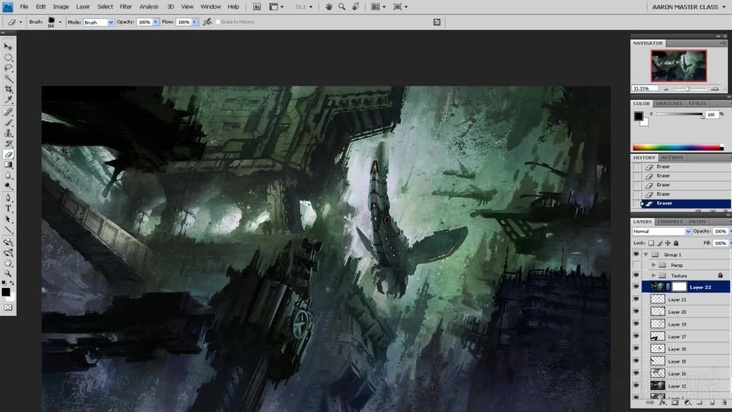Collapse the Group 1 folder
This screenshot has width=732, height=412.
point(646,255)
